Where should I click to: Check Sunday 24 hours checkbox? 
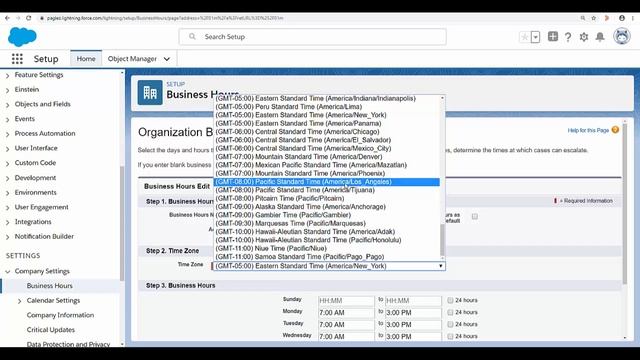click(x=450, y=300)
